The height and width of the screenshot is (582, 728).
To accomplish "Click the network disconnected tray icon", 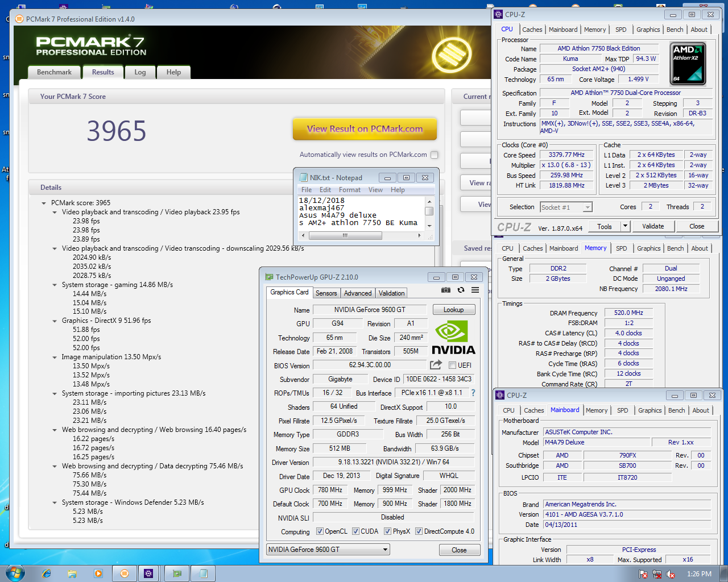I will [x=657, y=574].
